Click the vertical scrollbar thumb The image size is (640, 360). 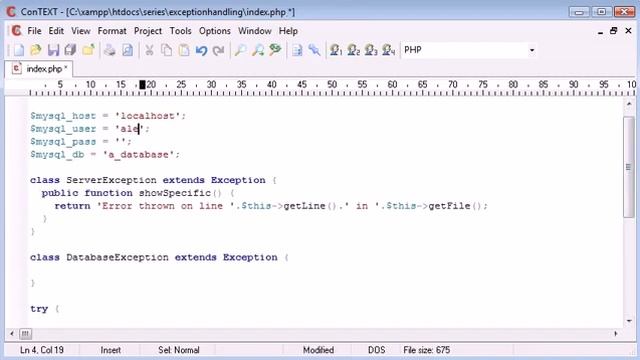[x=629, y=167]
